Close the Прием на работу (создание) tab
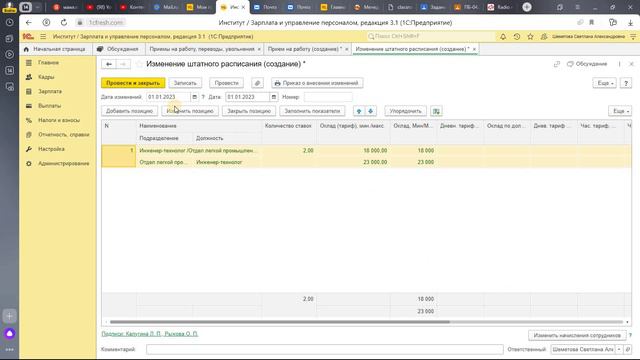Screen dimensions: 640x360 (347, 49)
